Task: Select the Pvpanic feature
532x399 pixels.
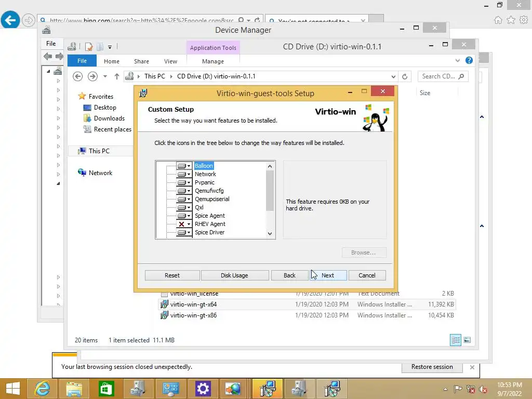Action: 205,182
